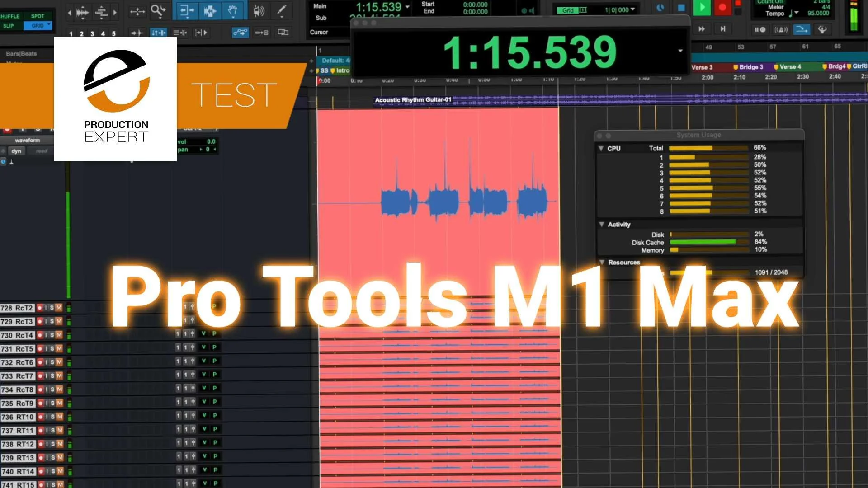Solo track 732 RcT6

click(x=52, y=362)
